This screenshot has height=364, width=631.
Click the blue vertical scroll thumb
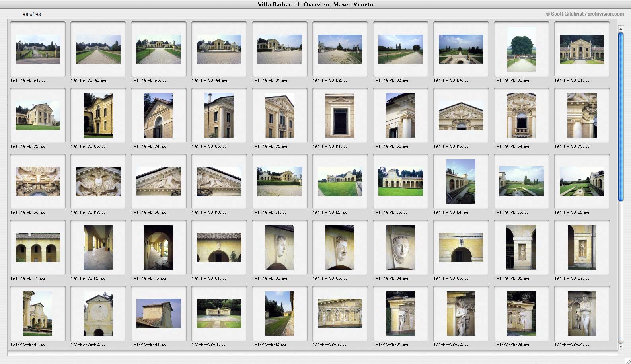621,117
